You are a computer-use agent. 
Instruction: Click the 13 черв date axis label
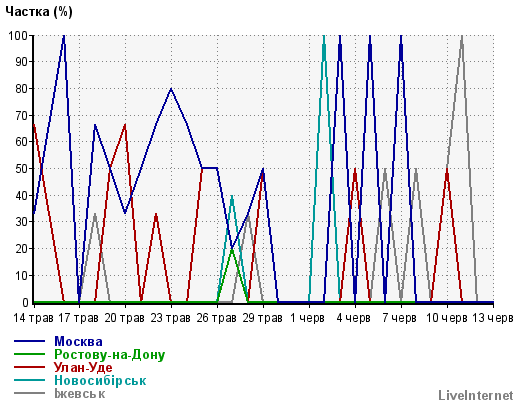point(493,318)
